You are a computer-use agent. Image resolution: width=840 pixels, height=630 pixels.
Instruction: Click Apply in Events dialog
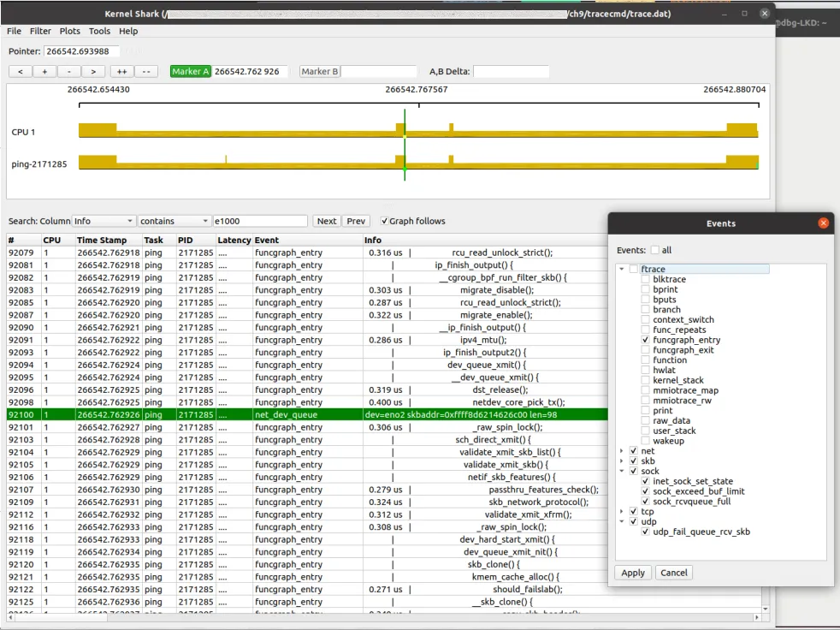pyautogui.click(x=633, y=573)
